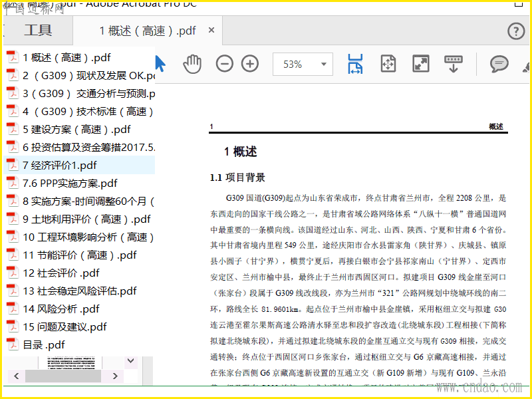The image size is (532, 399).
Task: Open file 11 节能评价（高速）.pdf
Action: 80,255
